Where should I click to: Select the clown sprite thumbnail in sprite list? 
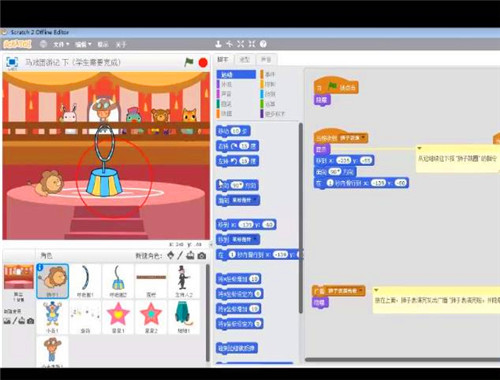tap(52, 316)
